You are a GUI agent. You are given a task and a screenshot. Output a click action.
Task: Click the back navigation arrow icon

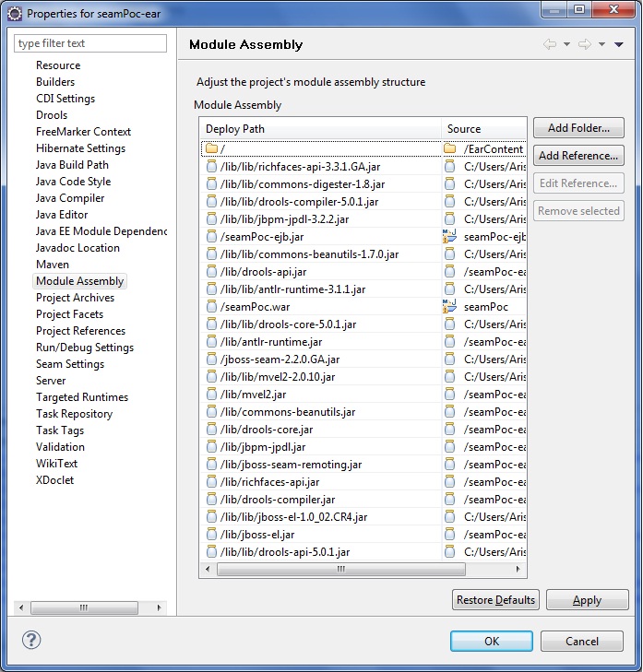[x=550, y=44]
